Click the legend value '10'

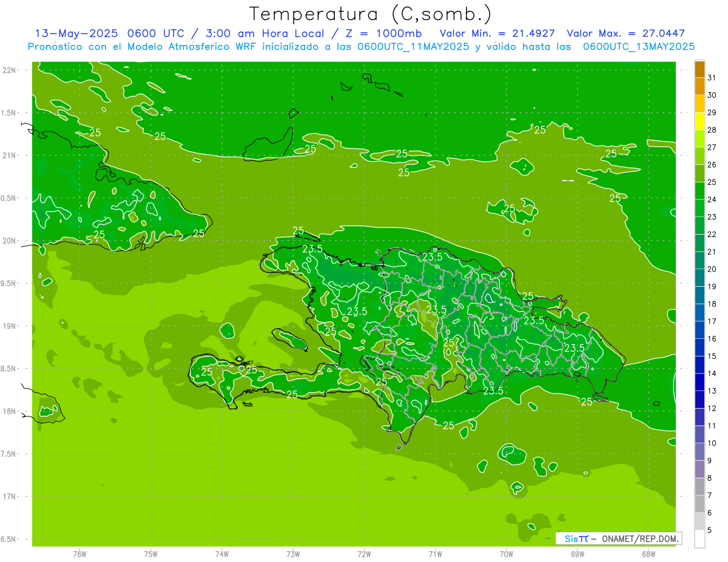[x=712, y=443]
